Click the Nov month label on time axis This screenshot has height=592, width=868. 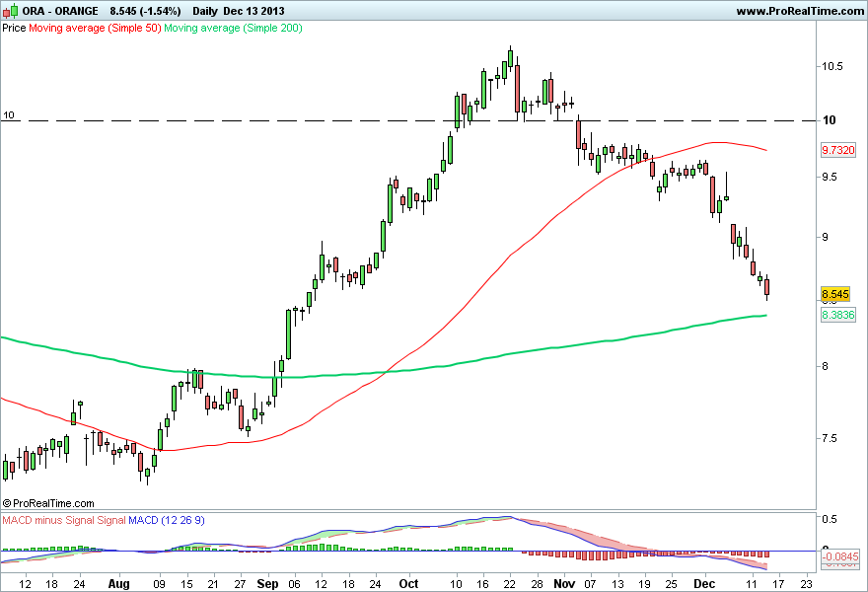coord(564,584)
